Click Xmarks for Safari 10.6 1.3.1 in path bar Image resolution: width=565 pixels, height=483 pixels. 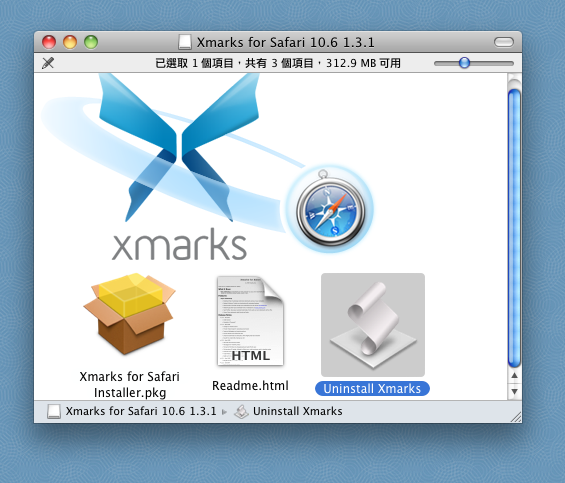click(141, 411)
